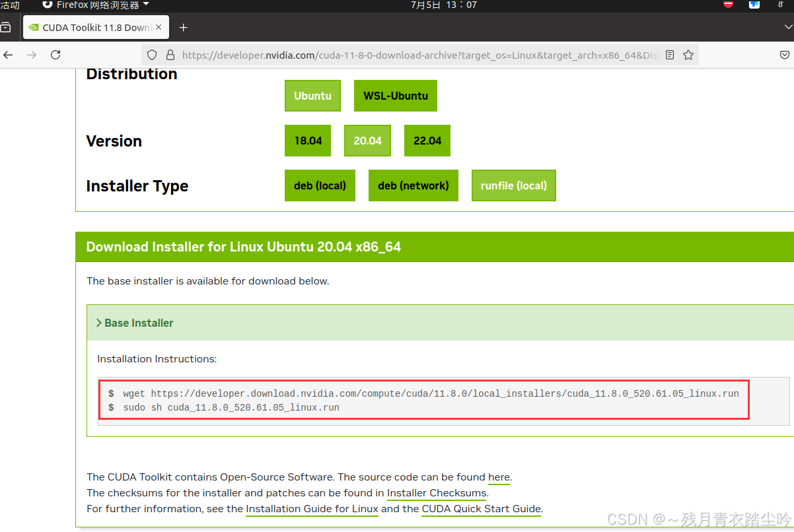The width and height of the screenshot is (794, 532).
Task: Open the Installation Guide for Linux link
Action: [312, 509]
